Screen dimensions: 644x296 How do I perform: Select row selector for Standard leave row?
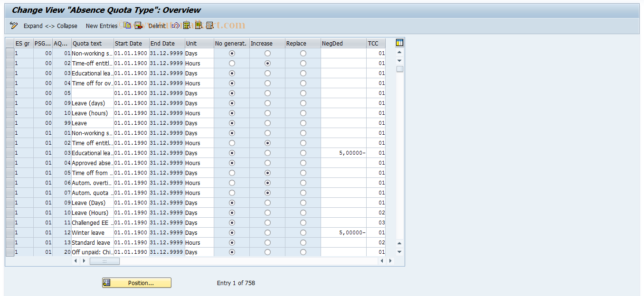[9, 242]
